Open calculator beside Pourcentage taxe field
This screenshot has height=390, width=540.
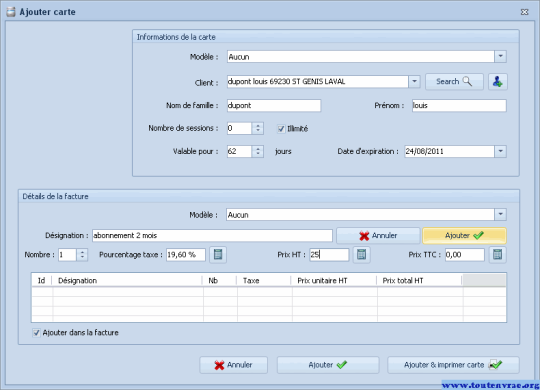pos(218,255)
